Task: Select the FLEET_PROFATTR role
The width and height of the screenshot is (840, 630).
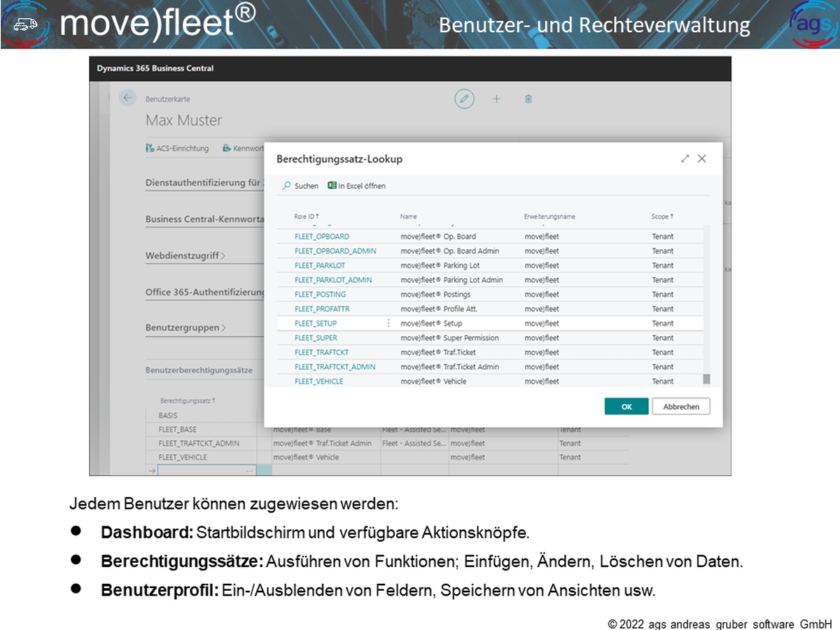Action: pos(322,309)
